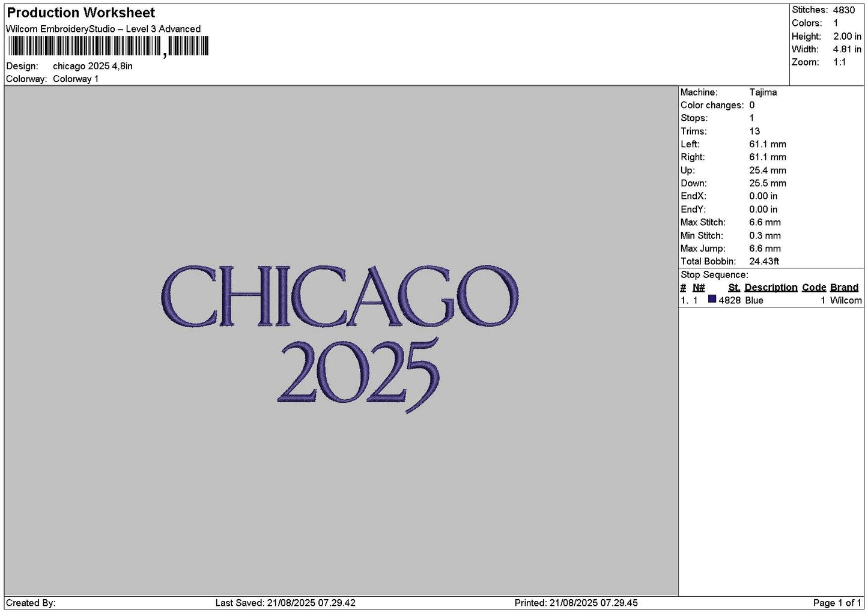Click the EndX value 0.00 in

coord(763,196)
